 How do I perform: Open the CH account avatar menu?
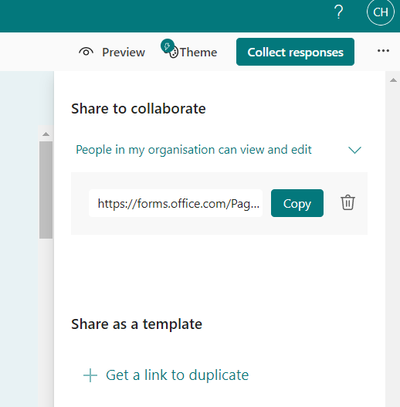pos(380,12)
